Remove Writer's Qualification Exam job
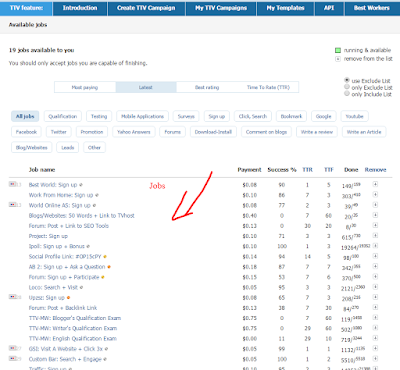 [x=375, y=328]
